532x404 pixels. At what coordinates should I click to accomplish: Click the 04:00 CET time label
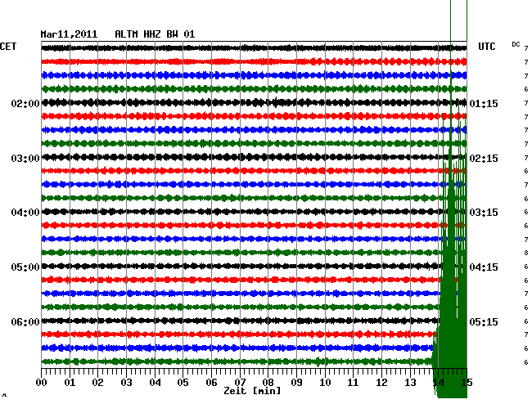[25, 213]
